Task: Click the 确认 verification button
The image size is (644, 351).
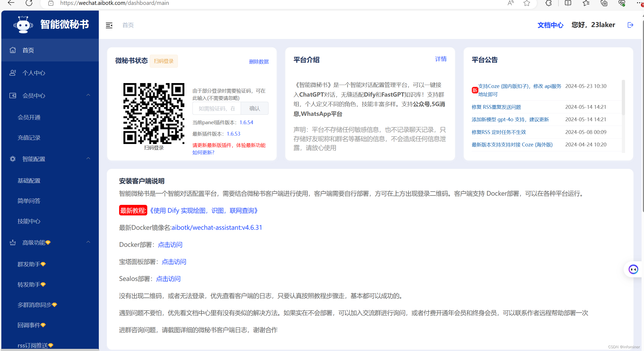Action: pyautogui.click(x=254, y=109)
